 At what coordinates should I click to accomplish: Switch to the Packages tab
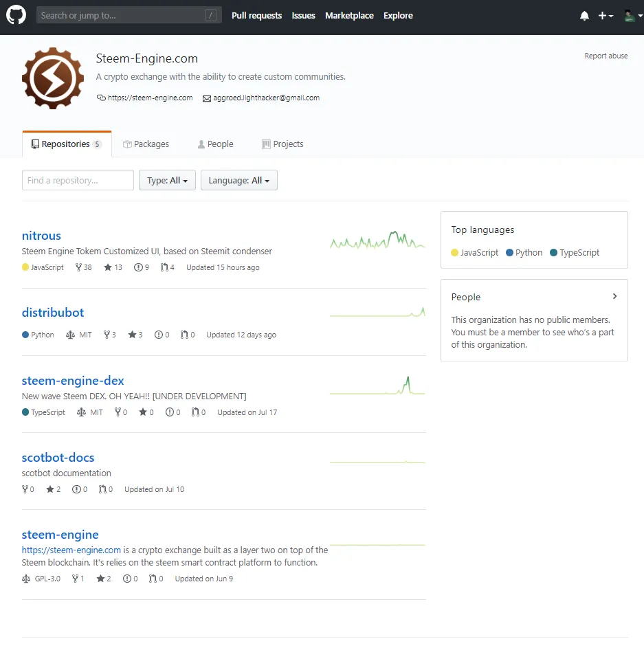click(146, 144)
